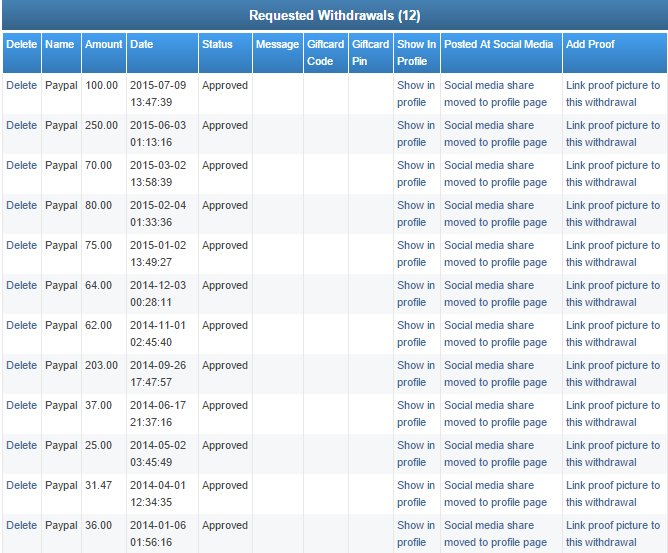Delete the 31.47 withdrawal row
The image size is (668, 553).
click(x=22, y=485)
